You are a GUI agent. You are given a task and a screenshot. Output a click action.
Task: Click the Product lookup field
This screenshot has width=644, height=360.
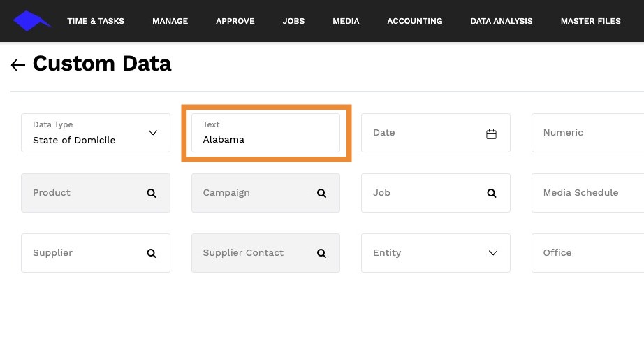point(96,193)
